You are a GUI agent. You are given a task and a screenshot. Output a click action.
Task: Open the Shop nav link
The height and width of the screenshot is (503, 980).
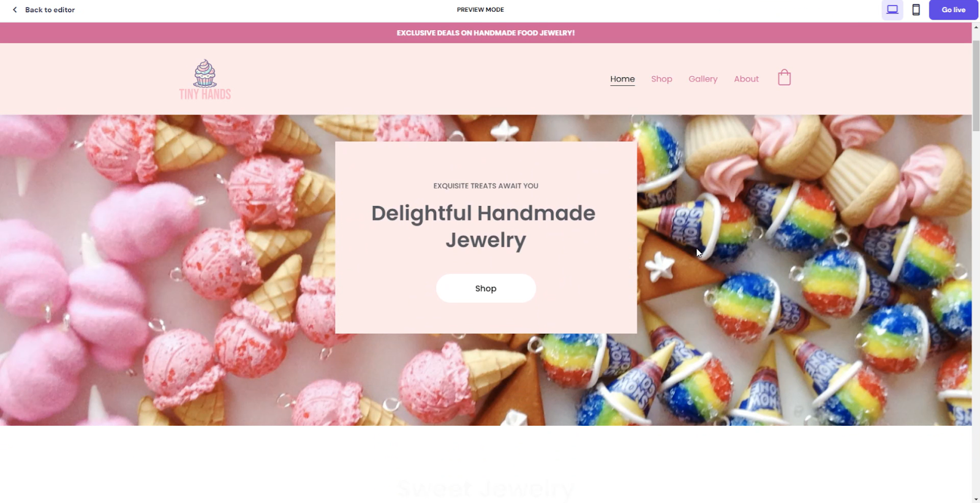pyautogui.click(x=661, y=79)
